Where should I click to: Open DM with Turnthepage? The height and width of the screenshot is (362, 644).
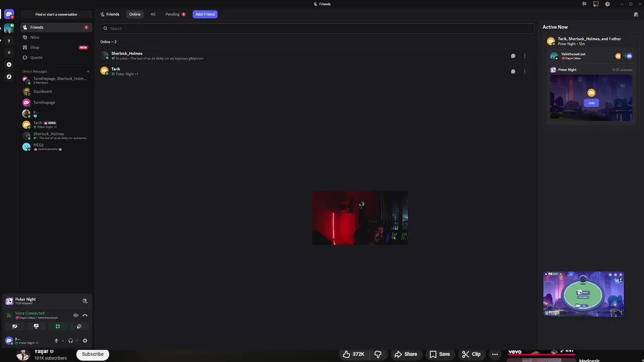pos(55,103)
